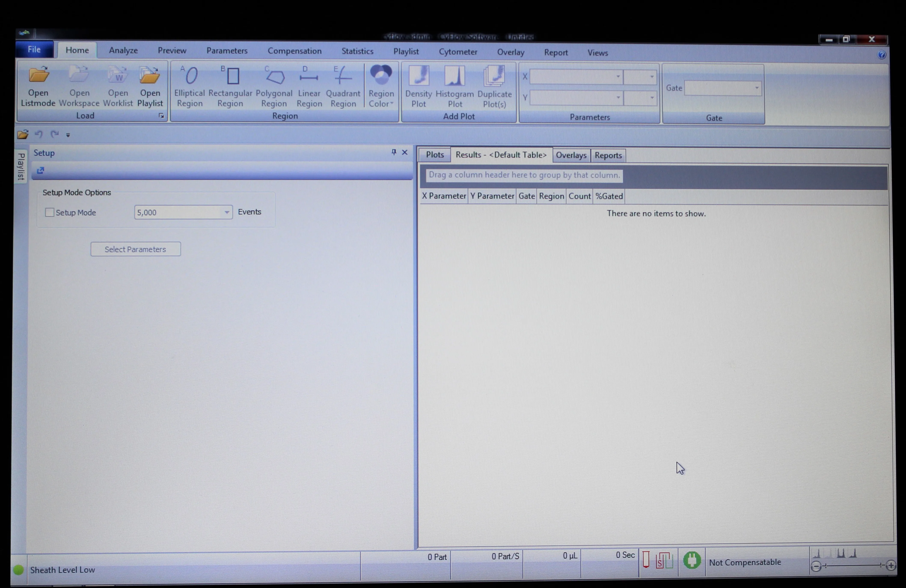Viewport: 906px width, 588px height.
Task: Open the Views ribbon tab
Action: click(598, 53)
